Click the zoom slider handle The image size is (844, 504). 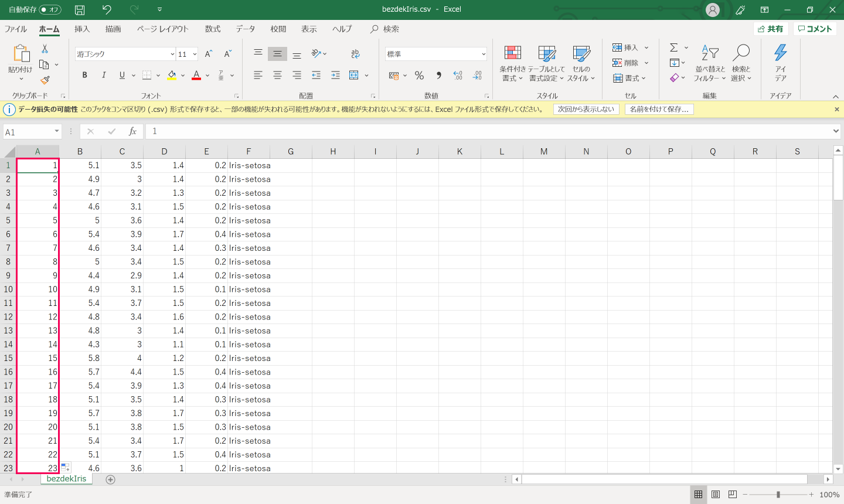[778, 495]
